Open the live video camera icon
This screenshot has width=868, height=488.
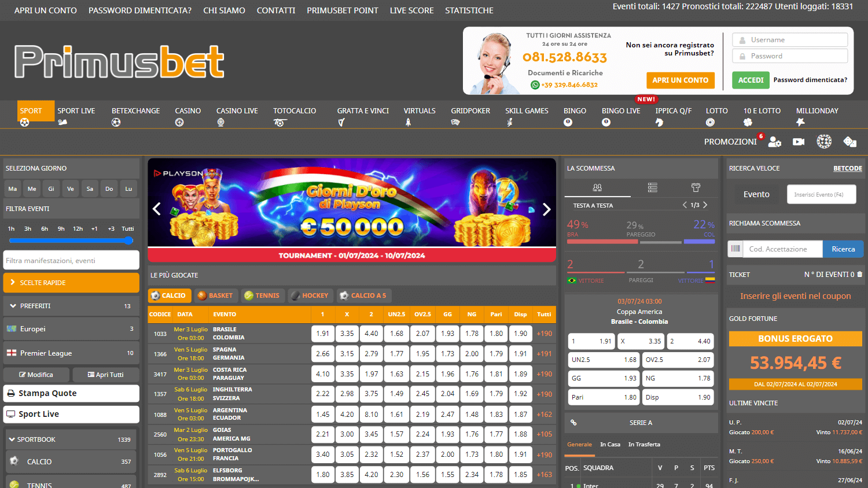(x=799, y=142)
